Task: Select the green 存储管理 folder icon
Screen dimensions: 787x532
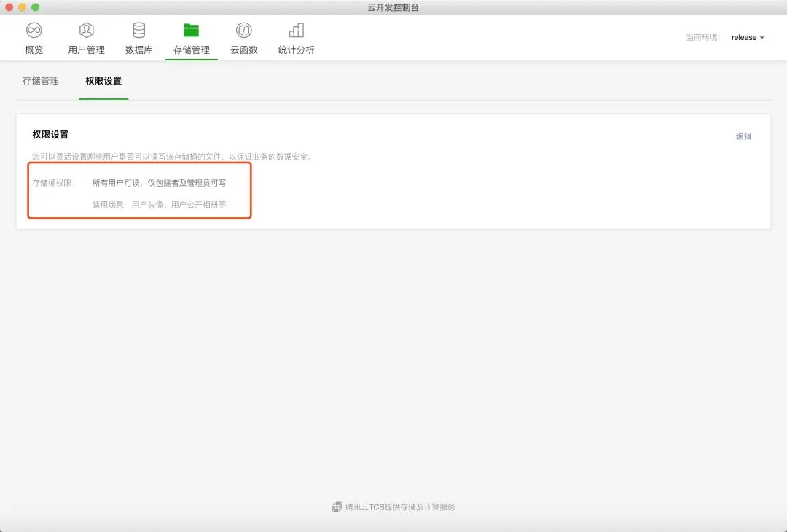Action: [x=191, y=30]
